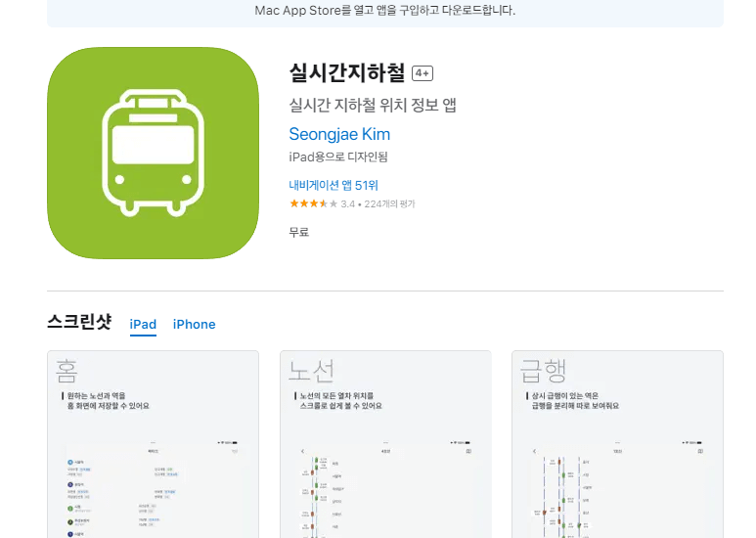Viewport: 756px width, 538px height.
Task: Click the text iPad용으로 디자인됨
Action: coord(338,157)
